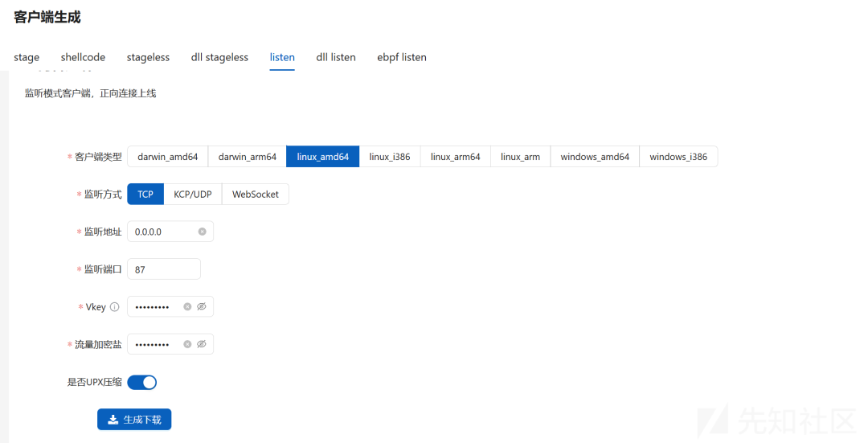Select linux_arm64 client type

point(455,157)
